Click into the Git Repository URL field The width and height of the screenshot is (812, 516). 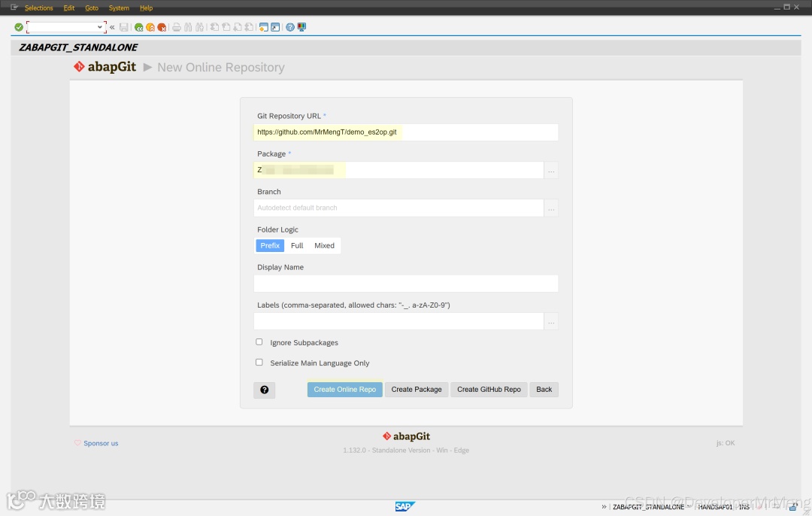pyautogui.click(x=405, y=132)
